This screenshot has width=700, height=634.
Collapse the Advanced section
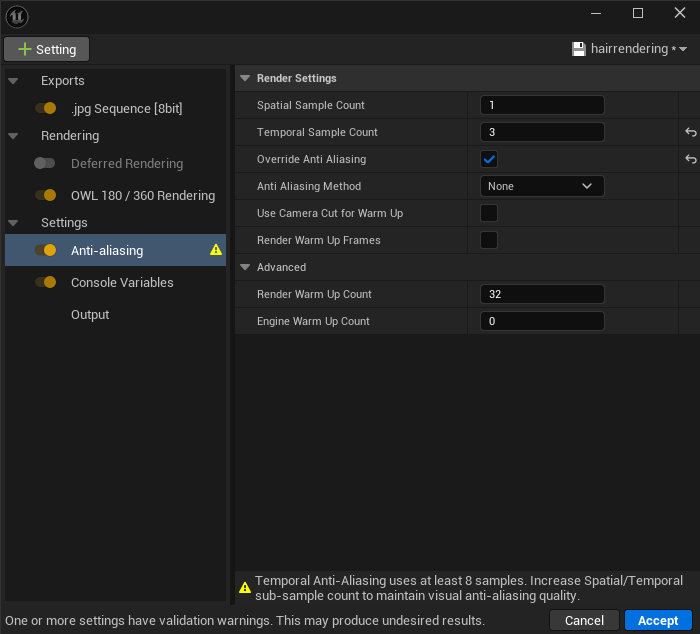[245, 267]
